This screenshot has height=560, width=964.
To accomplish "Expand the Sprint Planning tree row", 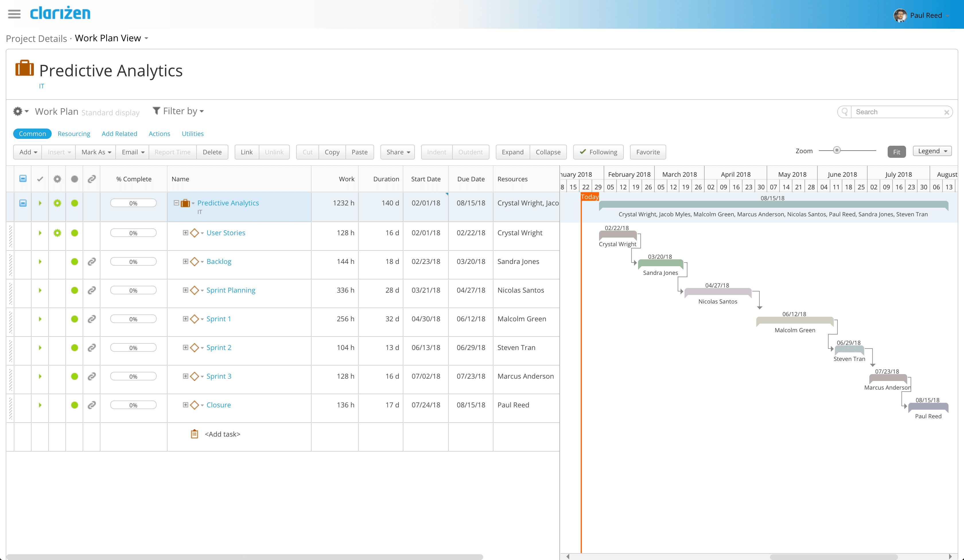I will (x=186, y=290).
